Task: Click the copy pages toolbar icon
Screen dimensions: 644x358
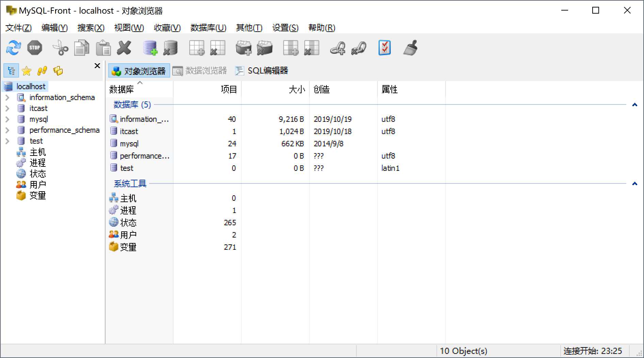Action: tap(82, 48)
